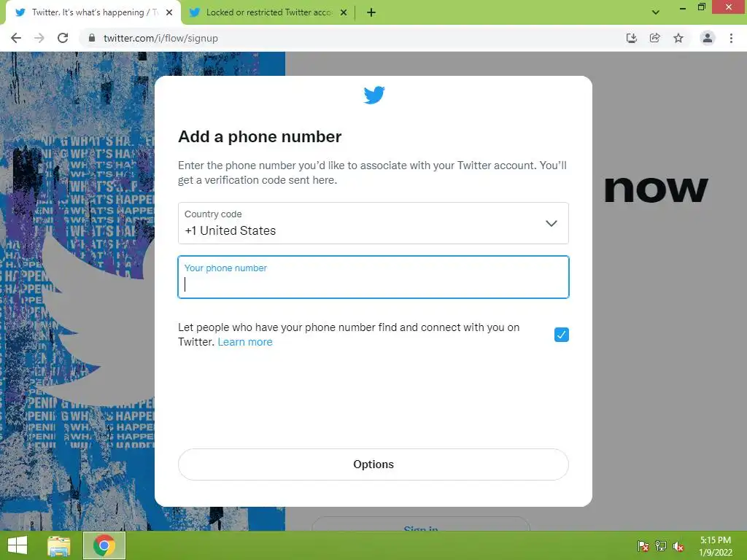747x560 pixels.
Task: Focus the Your phone number field
Action: tap(373, 277)
